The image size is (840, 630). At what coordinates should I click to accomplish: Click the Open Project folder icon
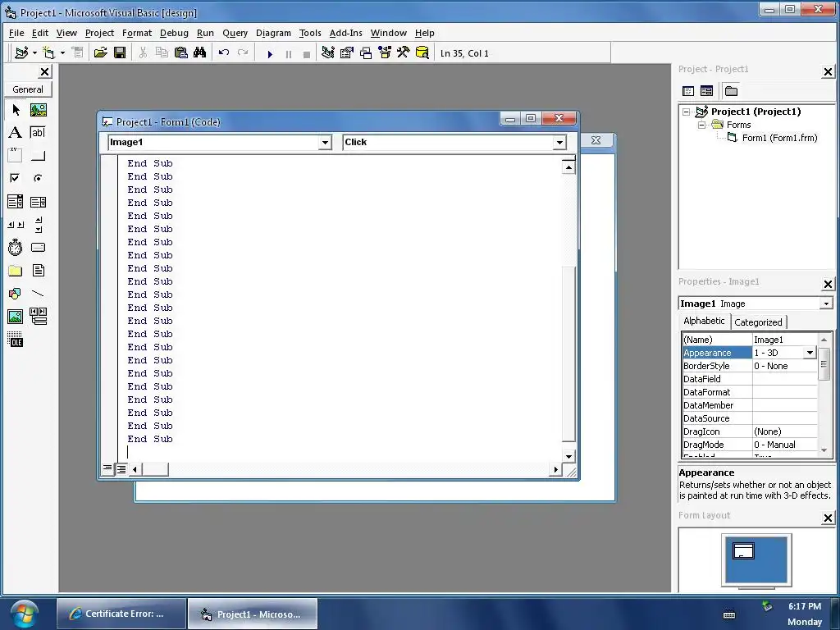click(100, 52)
